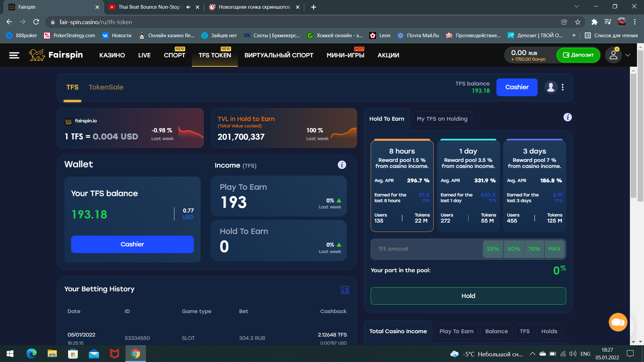Image resolution: width=644 pixels, height=362 pixels.
Task: Expand hidden bookmarks overflow chevron
Action: [574, 36]
